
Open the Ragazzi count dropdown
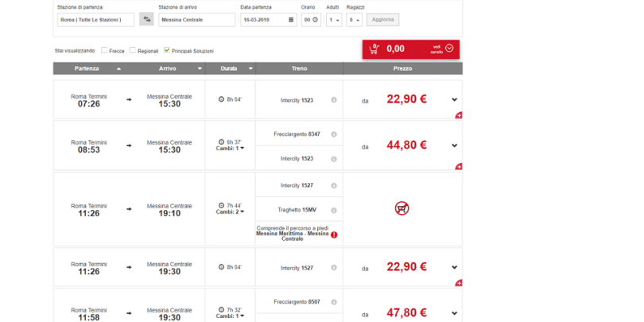(x=355, y=19)
